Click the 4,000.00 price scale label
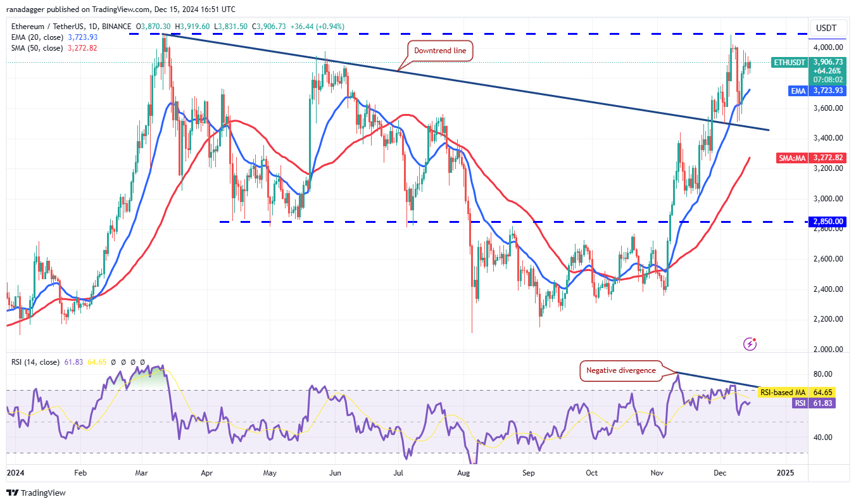 click(x=828, y=47)
